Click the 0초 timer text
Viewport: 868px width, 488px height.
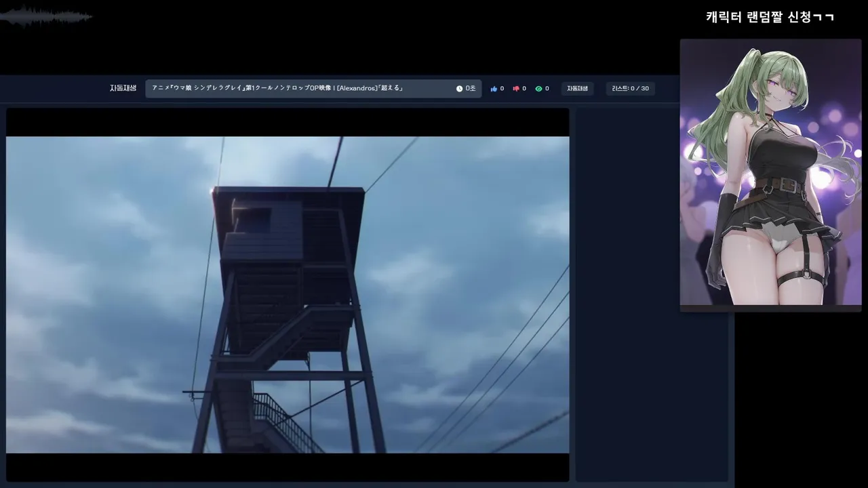[x=471, y=89]
